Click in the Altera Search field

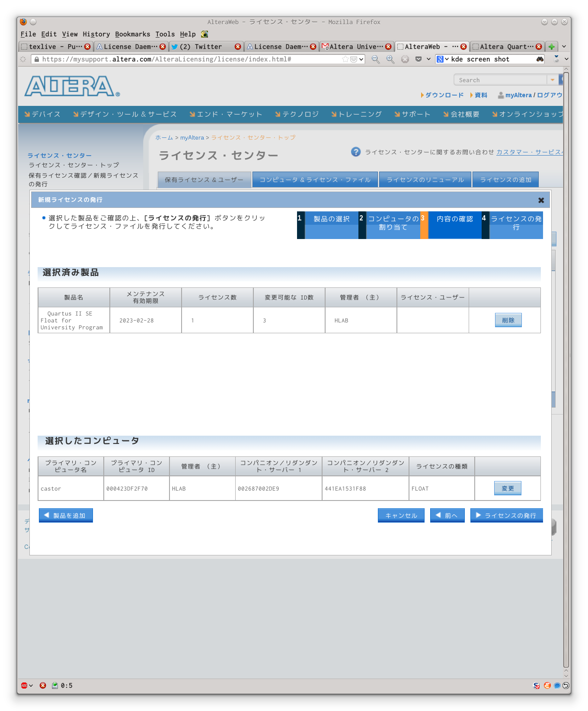pos(500,80)
